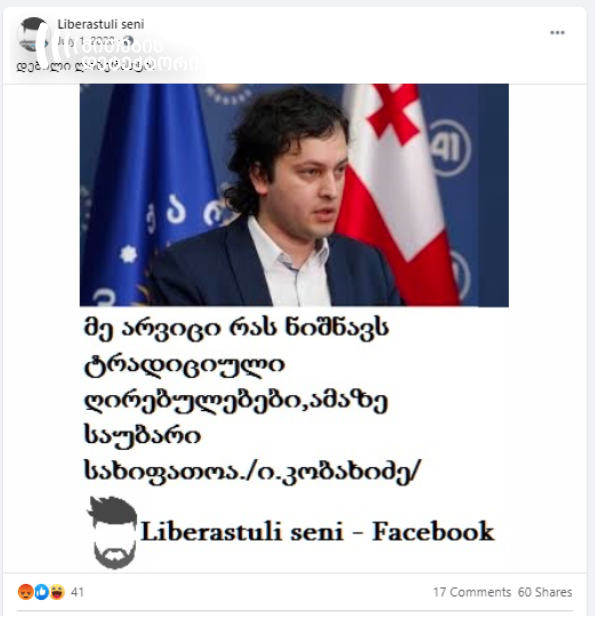595x617 pixels.
Task: Click the bearded face logo in image
Action: click(113, 532)
